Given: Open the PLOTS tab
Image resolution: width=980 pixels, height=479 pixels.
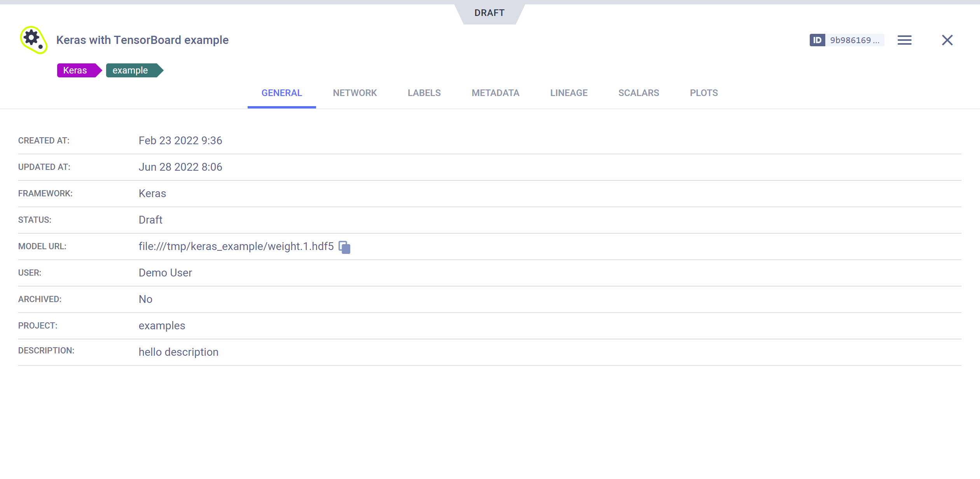Looking at the screenshot, I should tap(704, 93).
